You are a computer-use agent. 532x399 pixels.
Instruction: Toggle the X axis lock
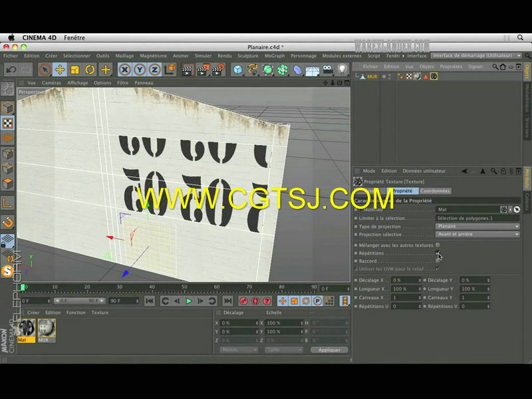pyautogui.click(x=124, y=70)
